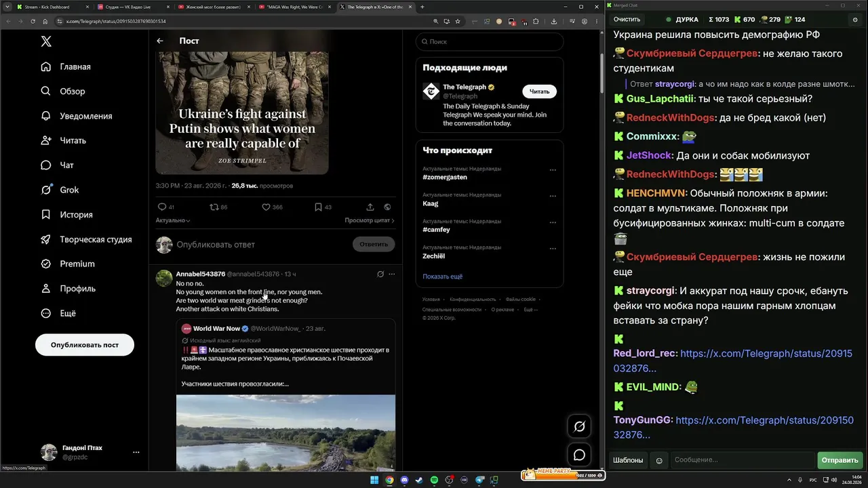Screen dimensions: 868x488
Task: Open Главная (Home) in X sidebar
Action: tap(66, 66)
